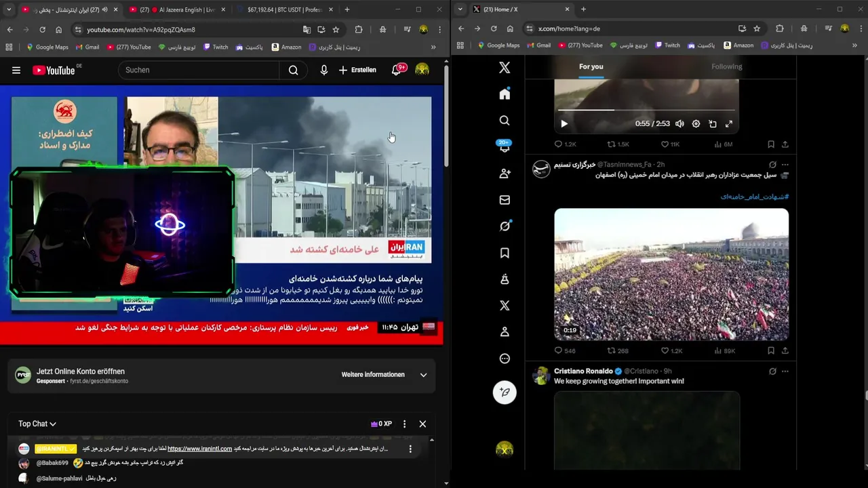
Task: Click the YouTube search magnifier button
Action: [293, 70]
